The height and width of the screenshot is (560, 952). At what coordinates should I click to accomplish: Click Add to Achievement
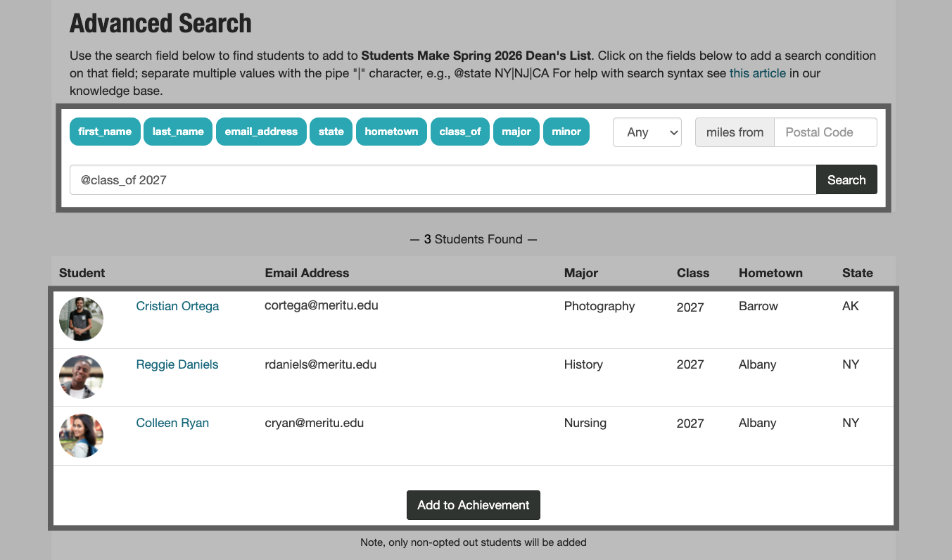coord(473,504)
